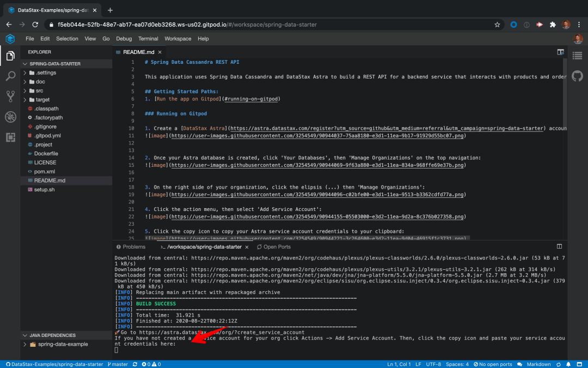Open README preview to the side
Image resolution: width=588 pixels, height=368 pixels.
click(560, 52)
